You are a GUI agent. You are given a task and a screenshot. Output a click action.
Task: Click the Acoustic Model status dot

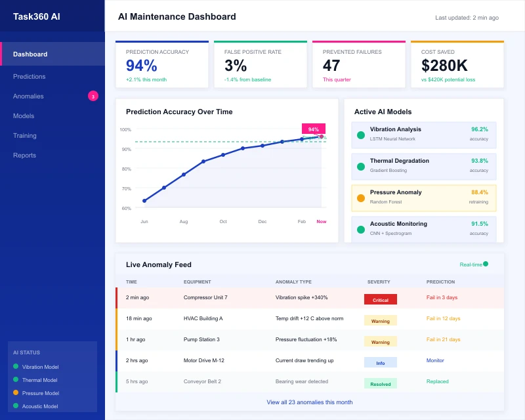[x=16, y=406]
